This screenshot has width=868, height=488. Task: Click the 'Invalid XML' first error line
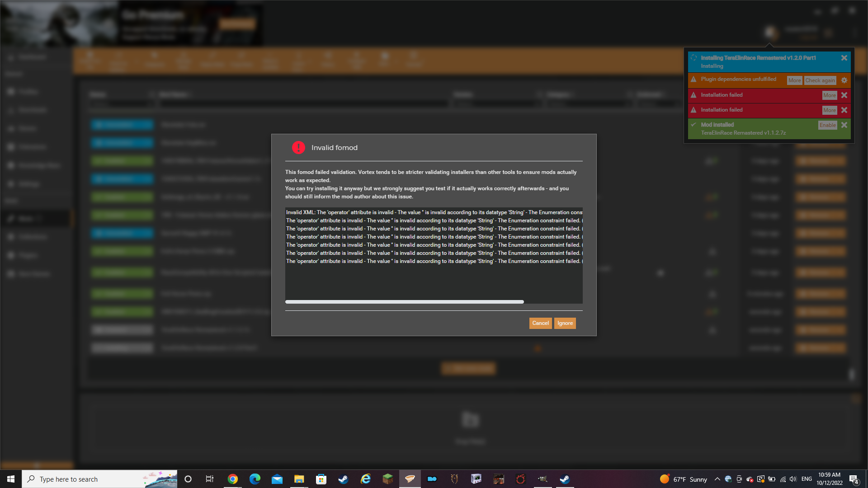pyautogui.click(x=434, y=212)
